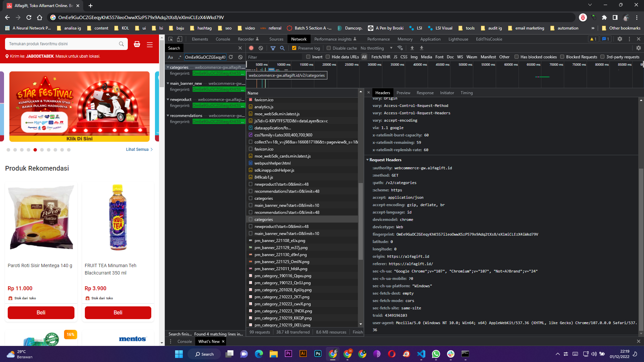Go to browser home page

(40, 17)
